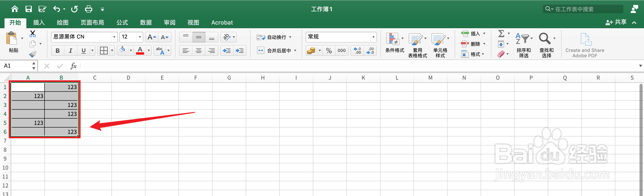Apply comma style 000

pos(341,51)
